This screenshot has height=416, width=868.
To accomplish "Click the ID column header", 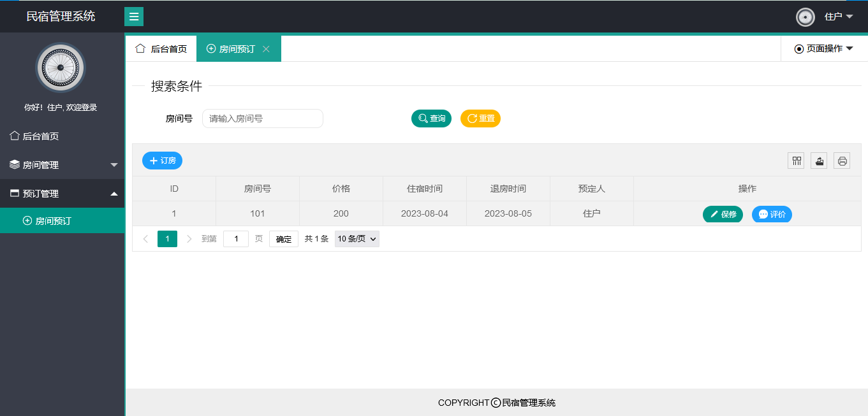I will [174, 189].
